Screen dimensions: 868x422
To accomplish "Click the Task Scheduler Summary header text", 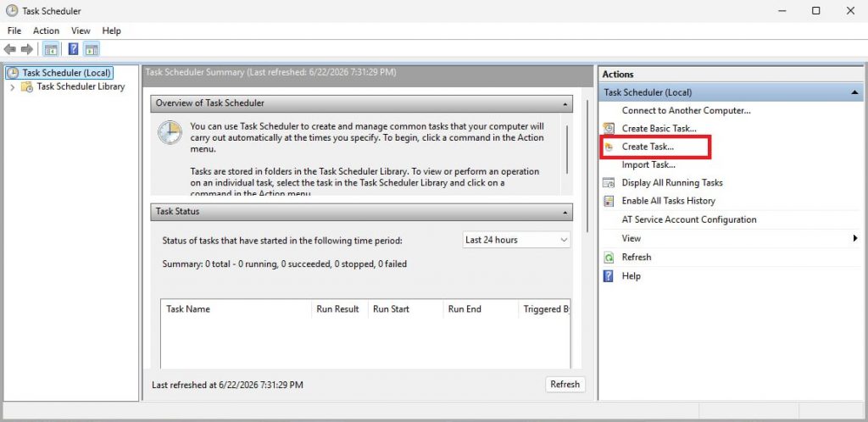I will [270, 73].
